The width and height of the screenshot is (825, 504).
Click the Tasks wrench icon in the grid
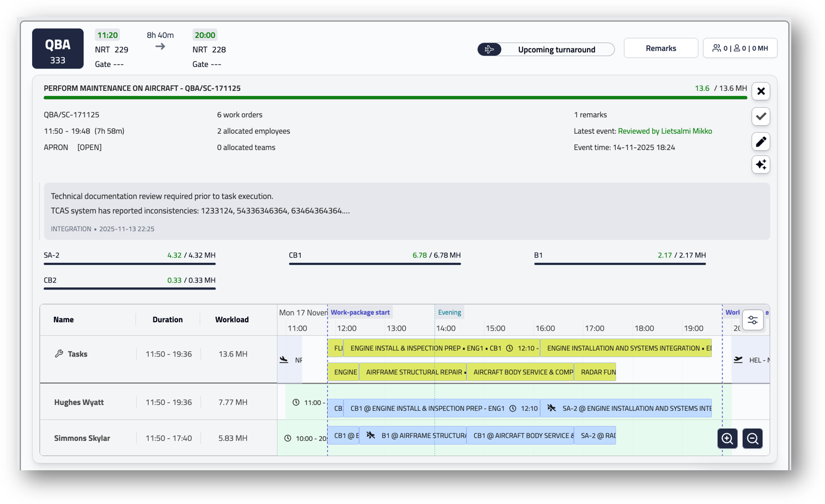pos(60,354)
